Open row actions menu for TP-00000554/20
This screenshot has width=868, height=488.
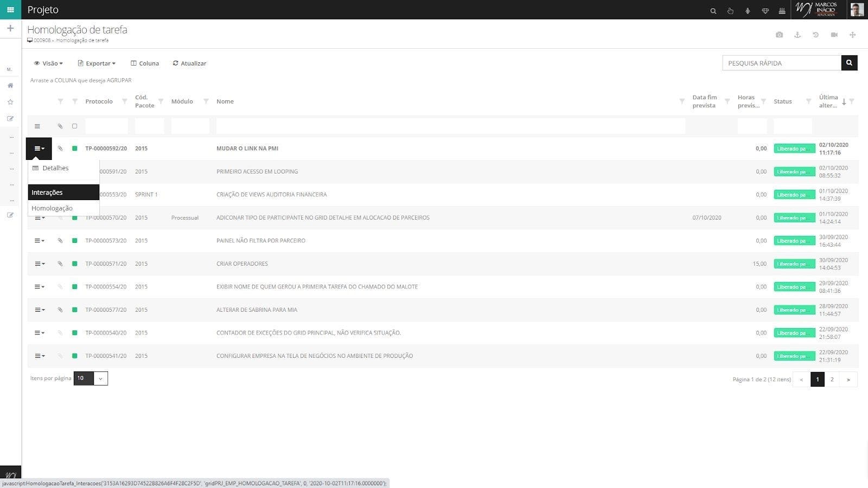[x=40, y=287]
